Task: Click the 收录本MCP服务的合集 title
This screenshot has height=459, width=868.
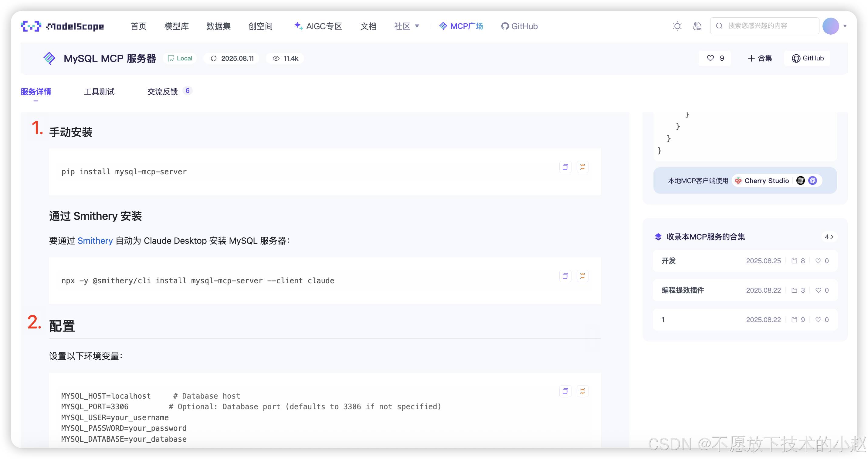Action: (706, 237)
